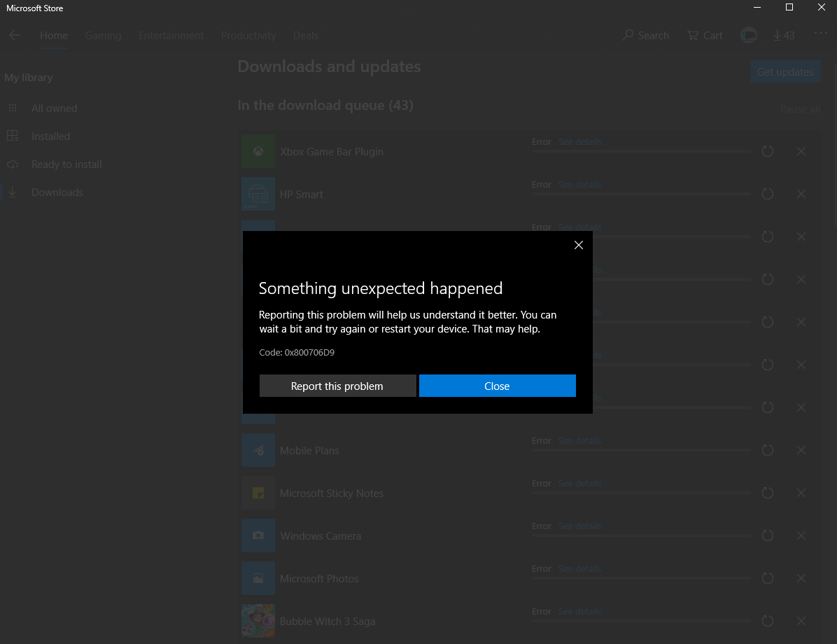This screenshot has width=837, height=644.
Task: See details for Xbox Game Bar Plugin error
Action: click(x=579, y=141)
